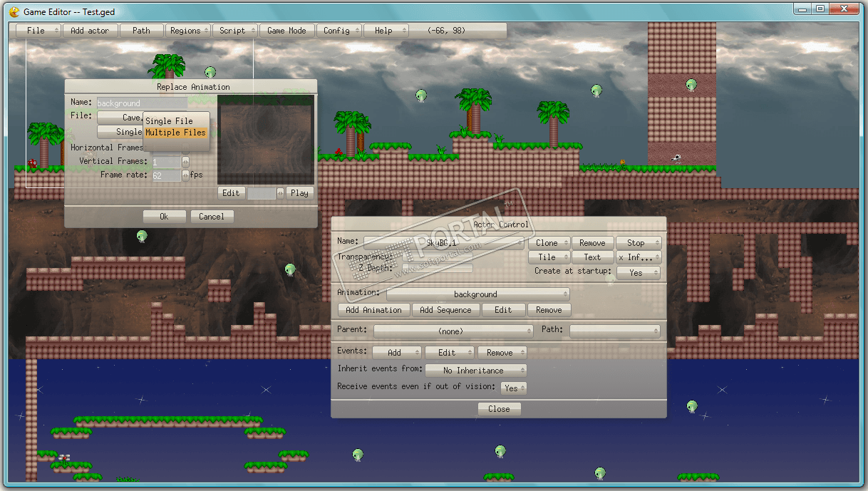Confirm Replace Animation with Ok
This screenshot has width=868, height=491.
point(164,217)
